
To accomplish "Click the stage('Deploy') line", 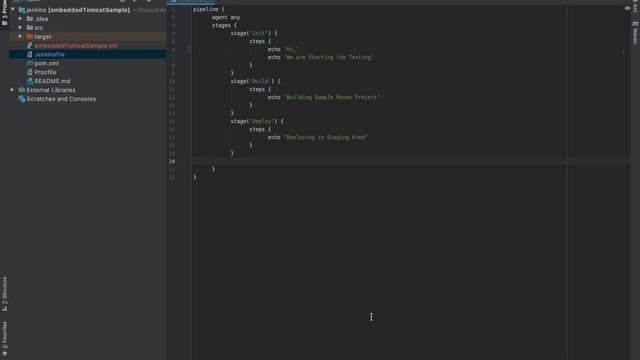I will 257,121.
